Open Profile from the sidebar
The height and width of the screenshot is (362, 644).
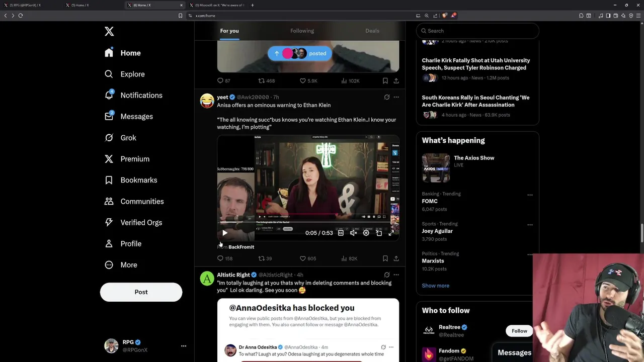[x=123, y=243]
